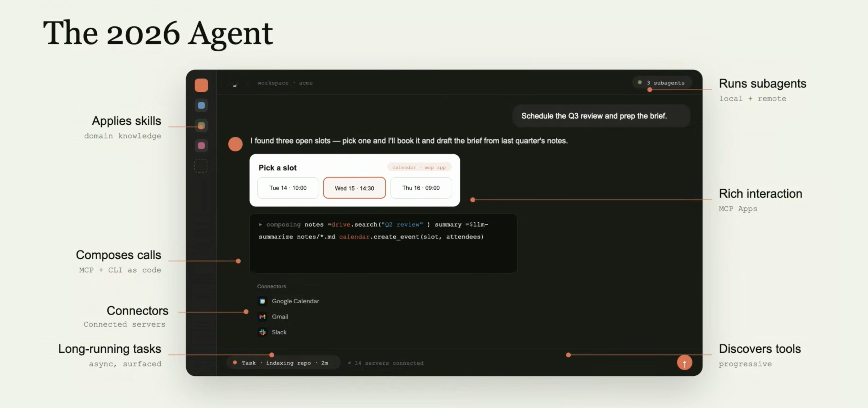Viewport: 868px width, 408px height.
Task: Open the workspace · acme selector
Action: click(x=285, y=83)
